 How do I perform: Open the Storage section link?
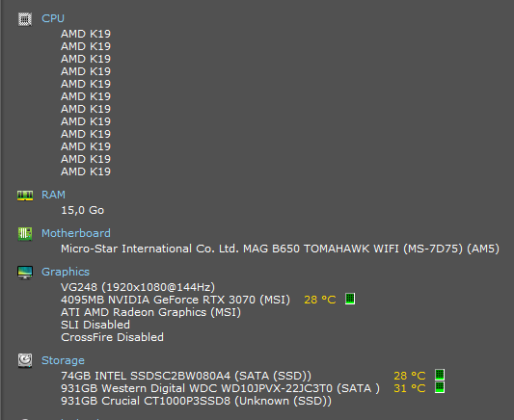(63, 360)
